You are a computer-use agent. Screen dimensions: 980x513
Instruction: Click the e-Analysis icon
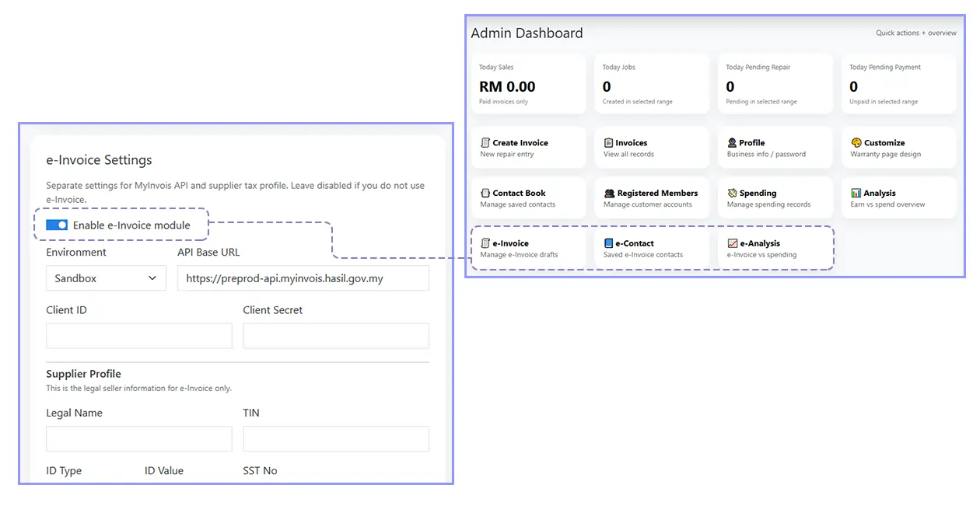click(732, 243)
